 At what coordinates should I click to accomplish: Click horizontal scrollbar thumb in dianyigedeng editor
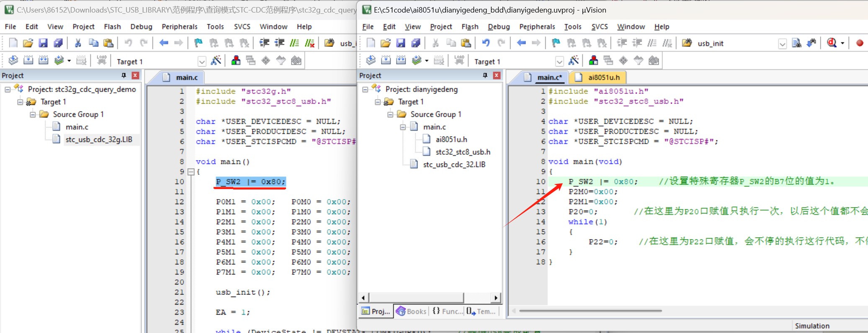(590, 311)
